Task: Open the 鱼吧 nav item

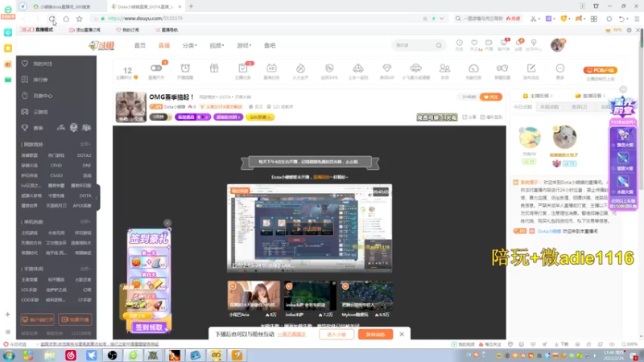Action: pyautogui.click(x=270, y=46)
